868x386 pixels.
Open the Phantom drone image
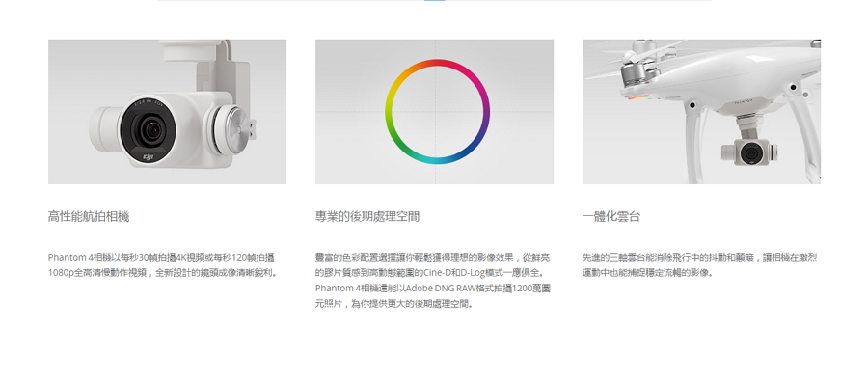point(701,111)
